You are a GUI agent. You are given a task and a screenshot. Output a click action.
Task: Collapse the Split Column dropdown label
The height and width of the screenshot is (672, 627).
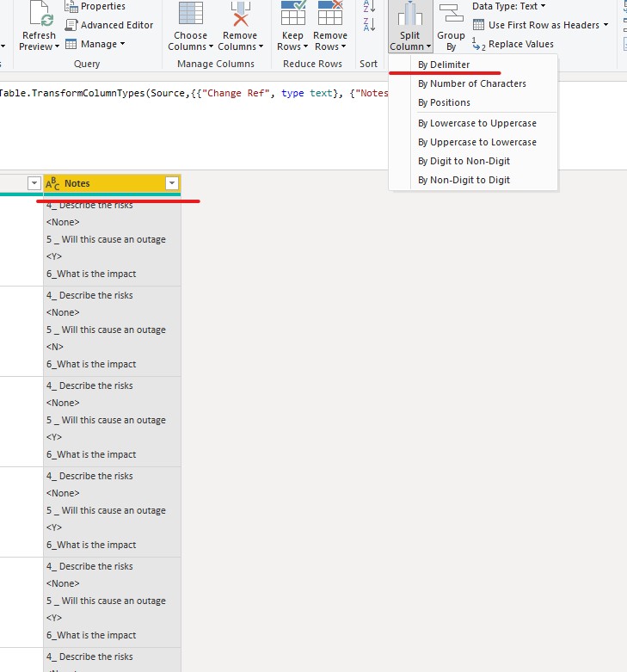pos(410,46)
